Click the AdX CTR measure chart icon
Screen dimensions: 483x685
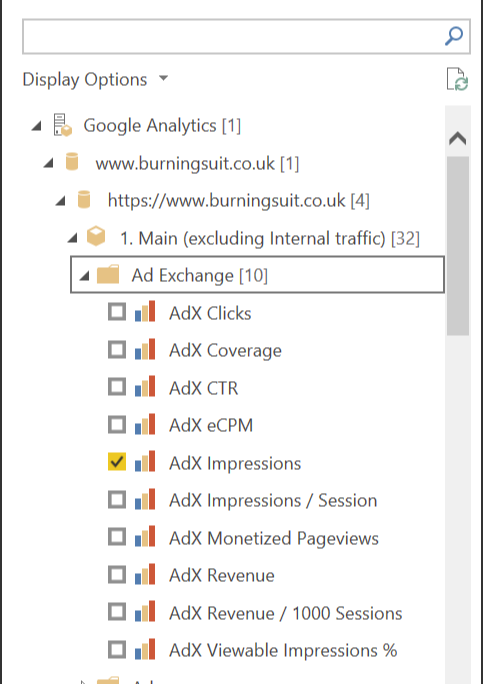(x=145, y=387)
